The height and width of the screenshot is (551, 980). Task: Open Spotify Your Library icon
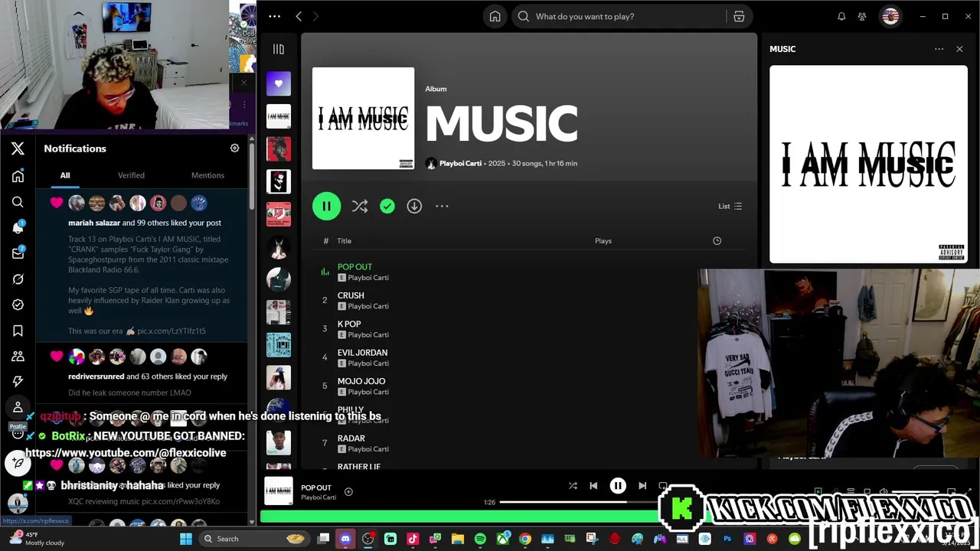tap(279, 49)
